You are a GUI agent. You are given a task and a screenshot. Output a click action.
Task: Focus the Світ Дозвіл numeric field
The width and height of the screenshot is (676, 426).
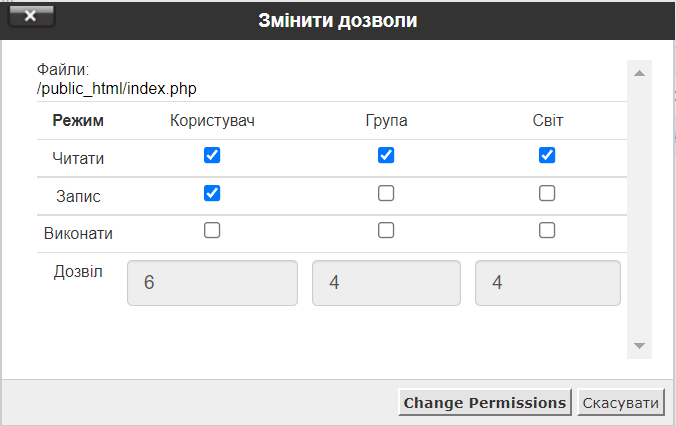(547, 283)
